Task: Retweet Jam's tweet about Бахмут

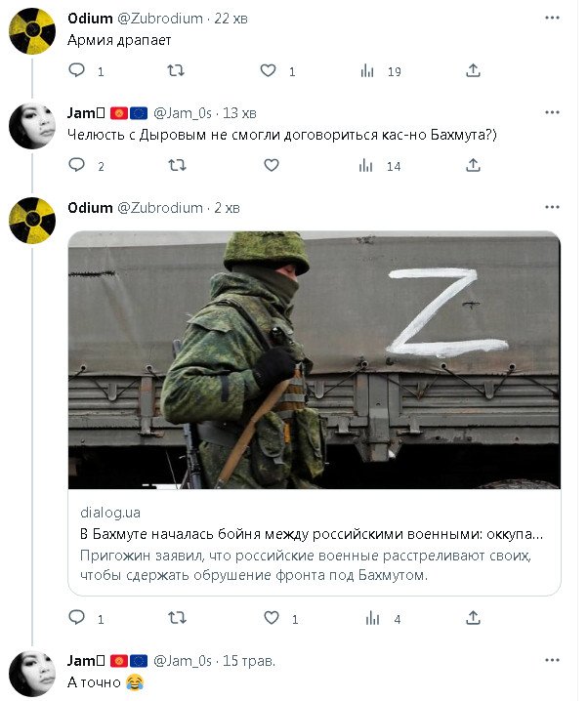Action: pyautogui.click(x=176, y=166)
